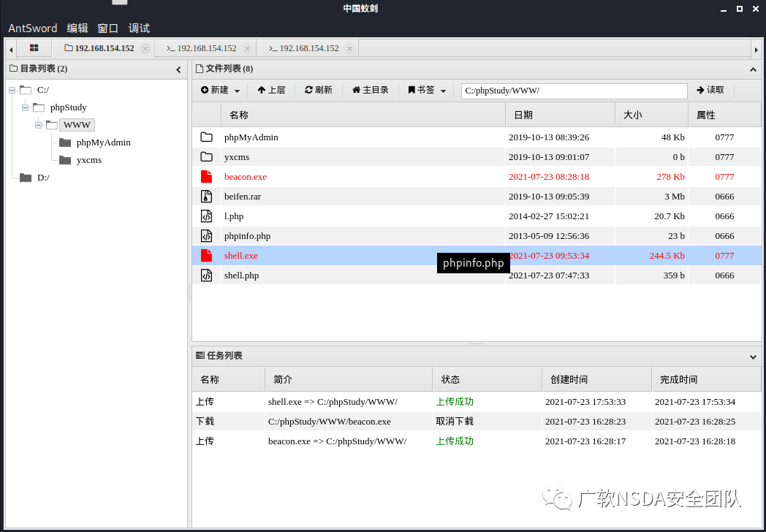Open the AntSword menu
Viewport: 766px width, 532px height.
pos(33,28)
